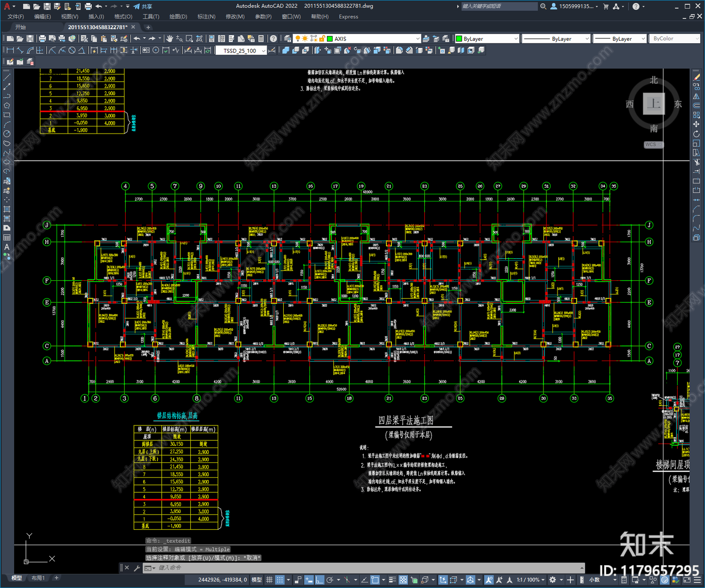Expand the TSSD_25_100 dimension style dropdown
Image resolution: width=705 pixels, height=588 pixels.
click(241, 50)
